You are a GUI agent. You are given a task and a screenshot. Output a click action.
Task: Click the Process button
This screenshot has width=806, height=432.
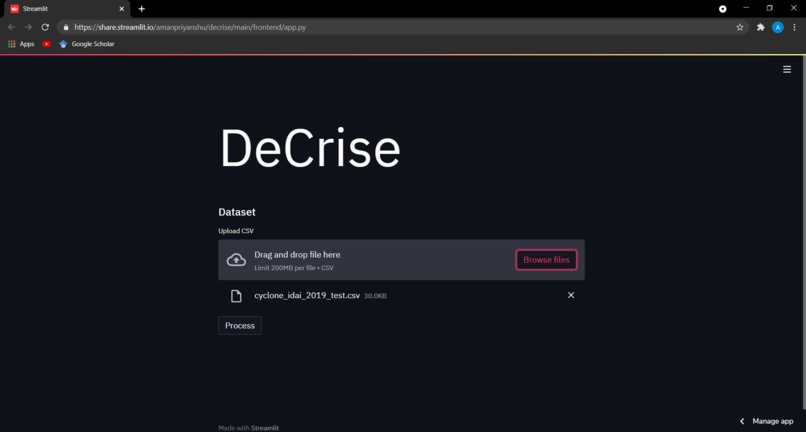click(x=240, y=326)
